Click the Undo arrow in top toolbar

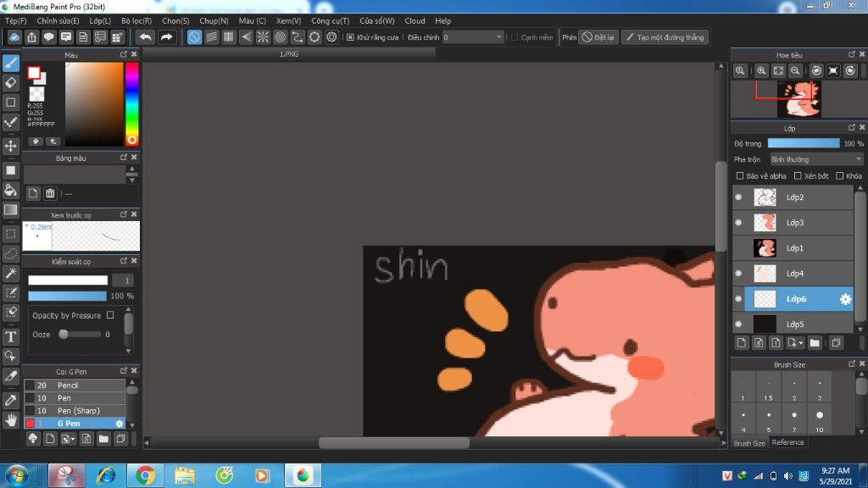146,37
